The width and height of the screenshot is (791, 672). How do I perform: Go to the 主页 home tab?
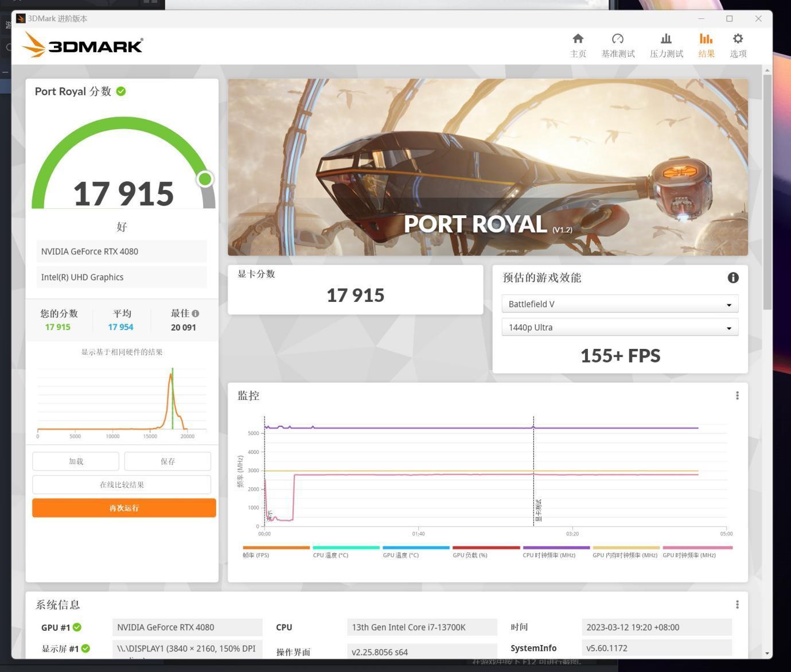[578, 45]
